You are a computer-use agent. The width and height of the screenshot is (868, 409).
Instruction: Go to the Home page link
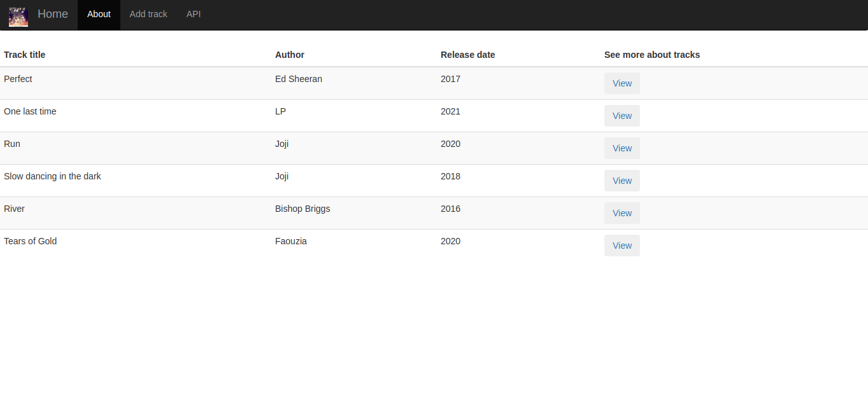53,14
